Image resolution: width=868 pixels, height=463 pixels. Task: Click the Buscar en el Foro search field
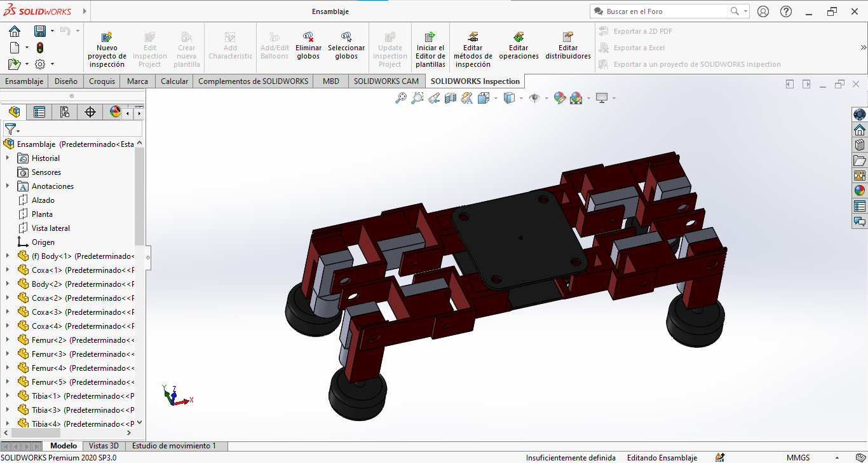click(661, 11)
